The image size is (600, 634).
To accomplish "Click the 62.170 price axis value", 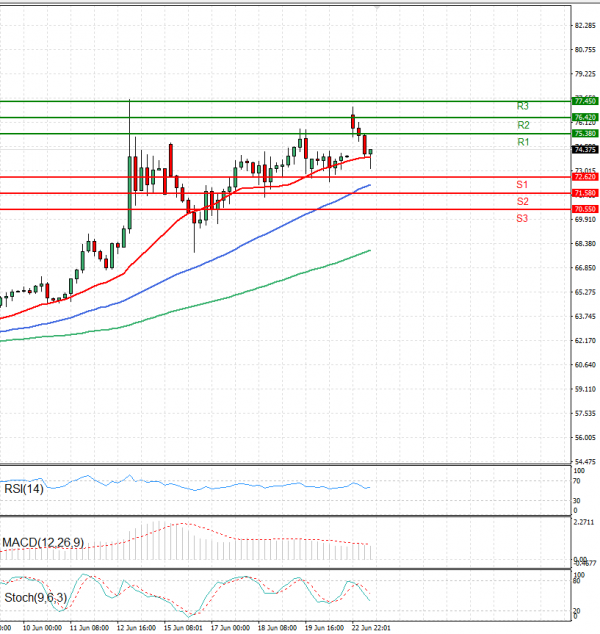I will [x=585, y=341].
